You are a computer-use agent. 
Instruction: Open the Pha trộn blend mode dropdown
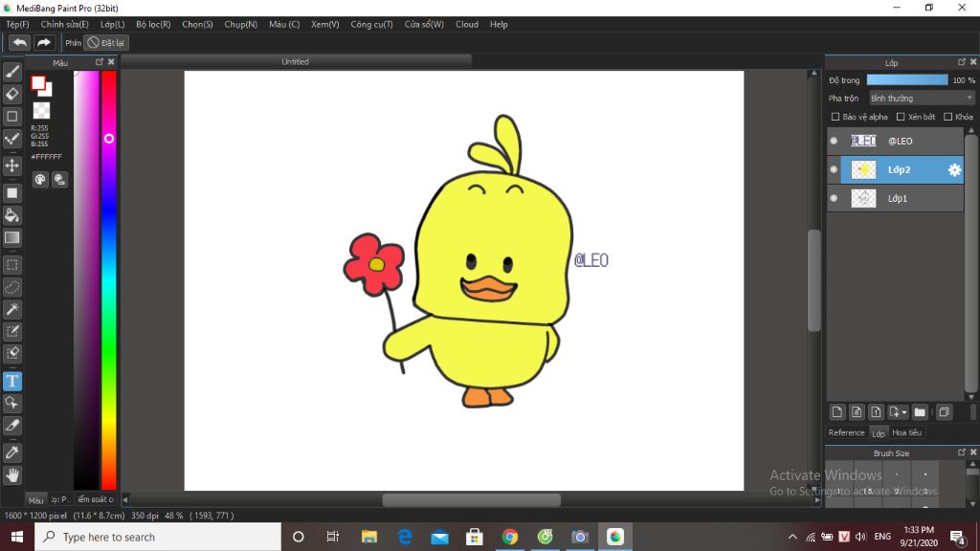(921, 98)
